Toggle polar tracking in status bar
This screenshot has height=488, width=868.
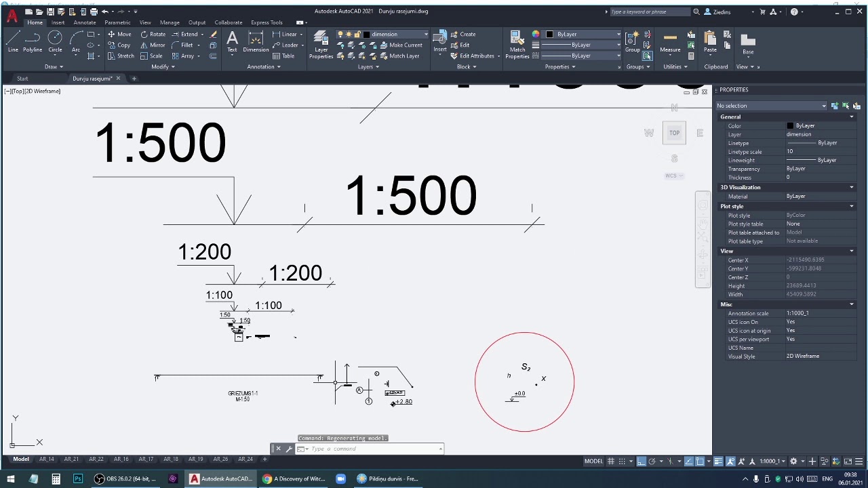(x=652, y=462)
